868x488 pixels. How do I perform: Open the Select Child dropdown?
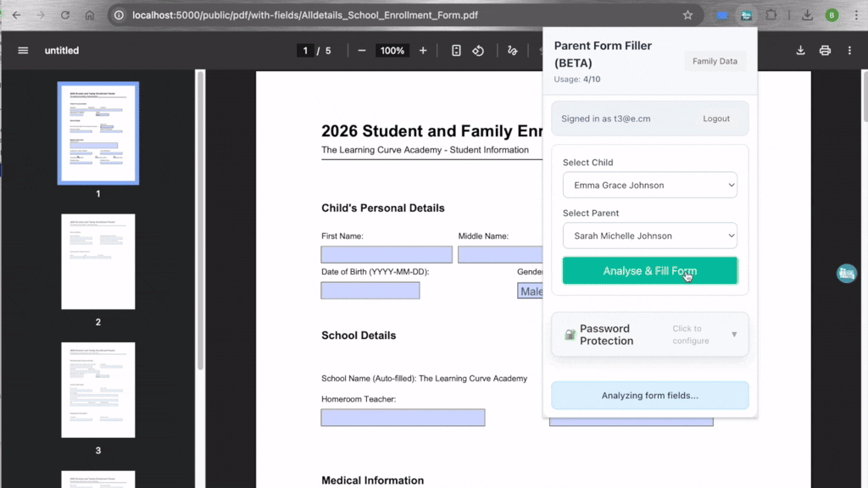click(x=649, y=185)
